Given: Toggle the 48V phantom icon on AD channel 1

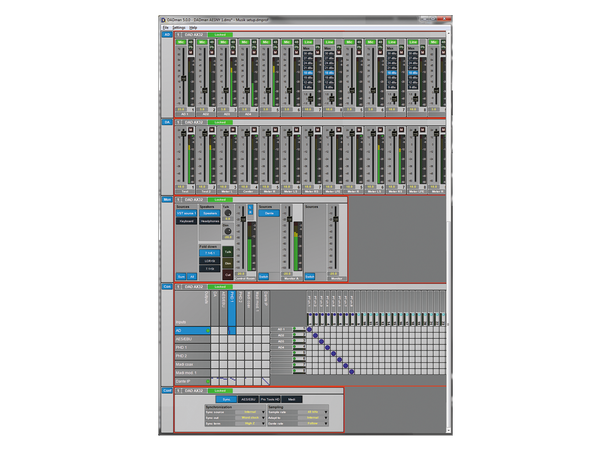Looking at the screenshot, I should (191, 42).
